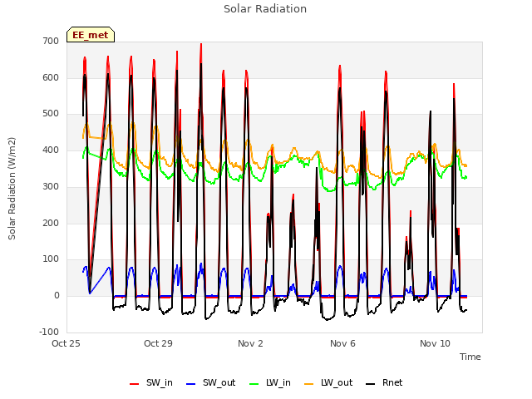Click the 200 y-axis tick label
The image size is (532, 399).
[x=51, y=224]
